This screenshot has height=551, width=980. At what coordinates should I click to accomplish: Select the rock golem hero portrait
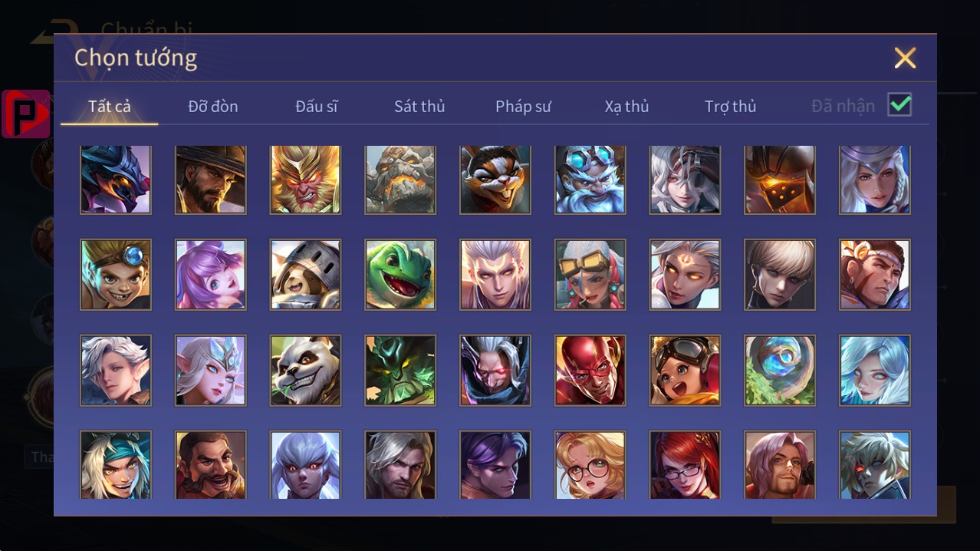tap(400, 180)
